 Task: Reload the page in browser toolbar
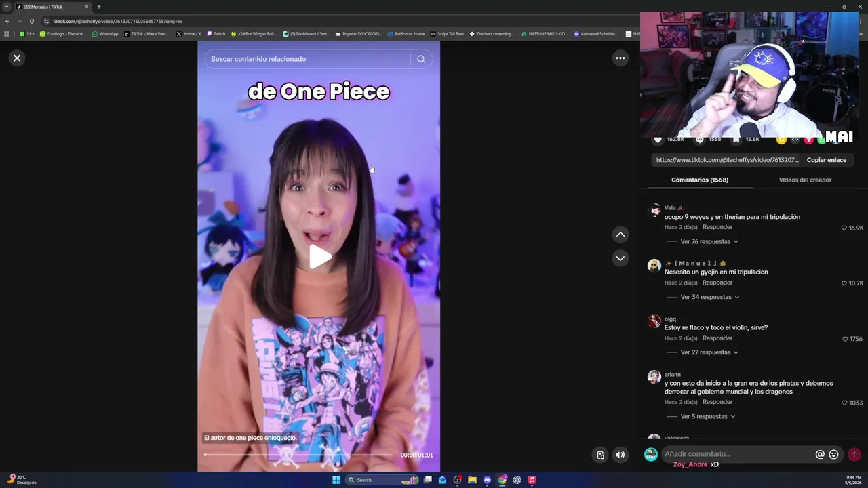point(31,21)
